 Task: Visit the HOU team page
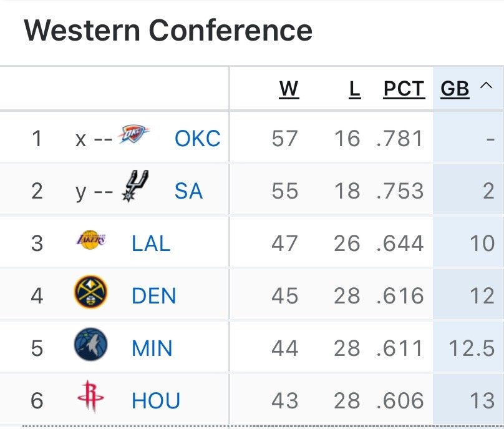click(156, 401)
